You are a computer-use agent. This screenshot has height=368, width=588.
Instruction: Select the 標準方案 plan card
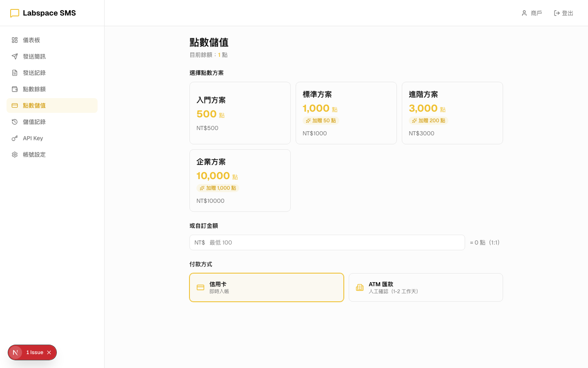[346, 113]
